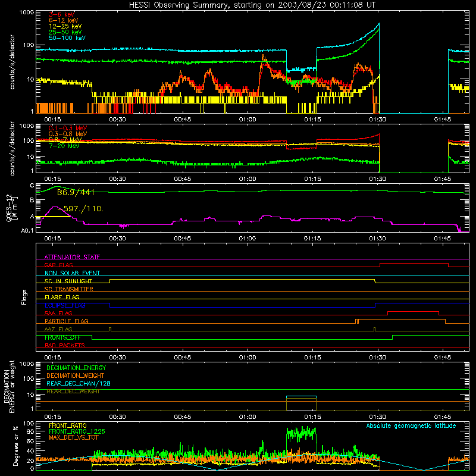The image size is (476, 476).
Task: Click the REAR_DEC_WEIGHT legend entry
Action: coord(73,392)
